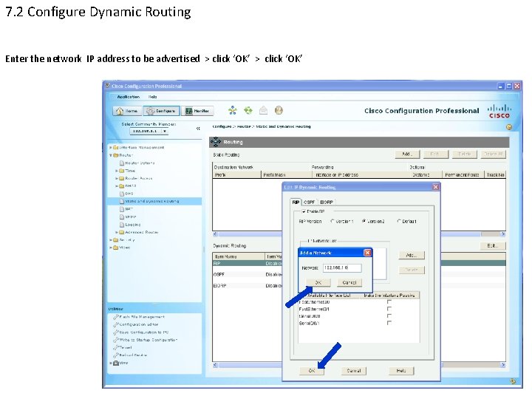The height and width of the screenshot is (399, 532).
Task: Check passive box for Serial0/0/1
Action: coord(389,323)
